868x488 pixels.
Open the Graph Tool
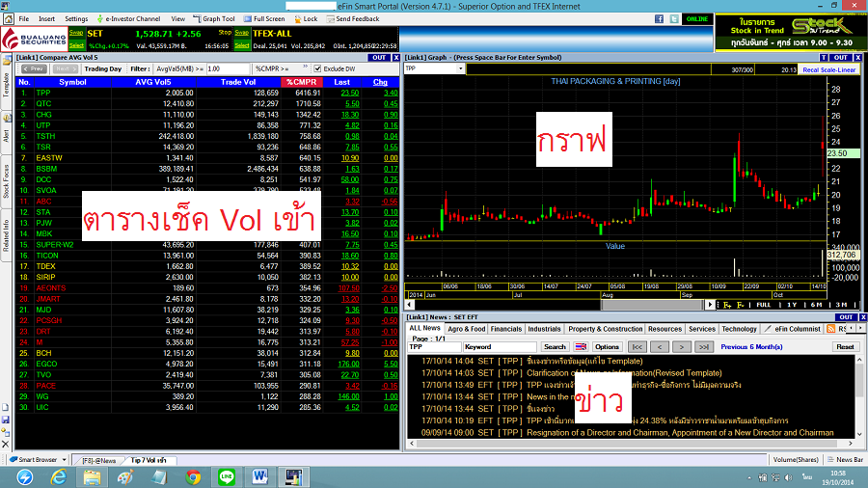click(214, 19)
